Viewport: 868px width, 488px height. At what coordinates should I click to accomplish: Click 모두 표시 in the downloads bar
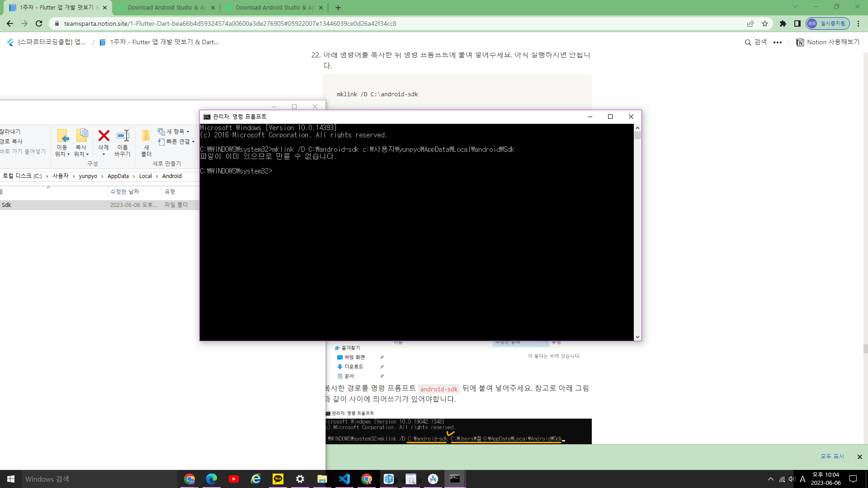[x=832, y=457]
